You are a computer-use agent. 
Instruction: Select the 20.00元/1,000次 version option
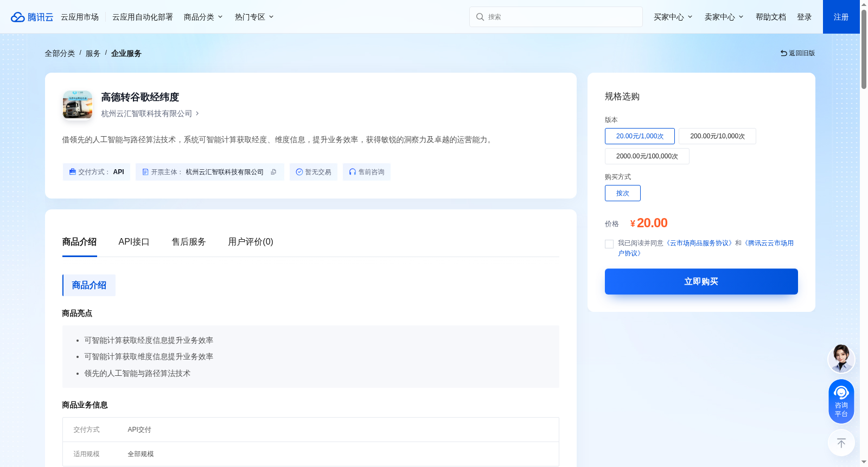[640, 136]
